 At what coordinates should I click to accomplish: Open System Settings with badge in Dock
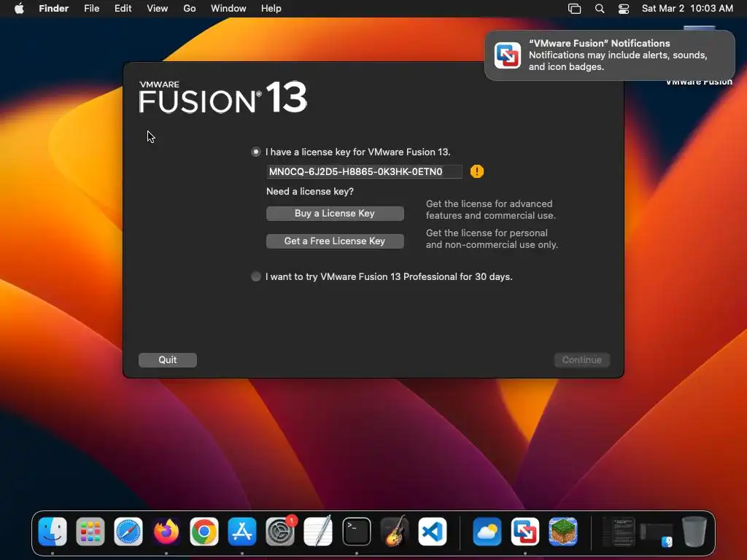click(280, 532)
